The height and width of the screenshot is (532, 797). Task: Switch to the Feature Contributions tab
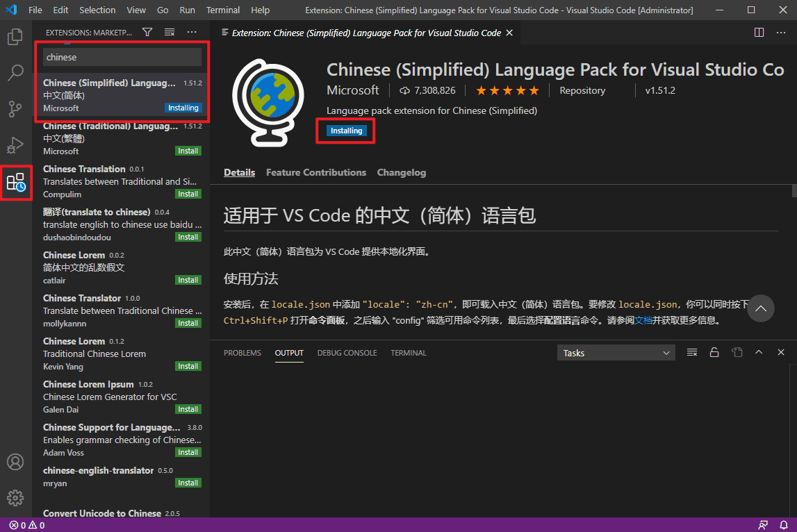click(316, 173)
